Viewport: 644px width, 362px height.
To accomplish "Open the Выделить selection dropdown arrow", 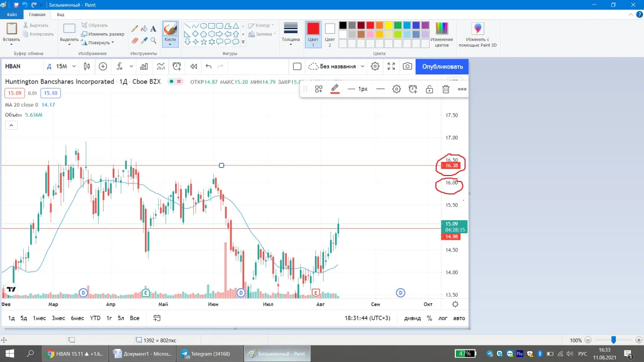I will pyautogui.click(x=69, y=45).
